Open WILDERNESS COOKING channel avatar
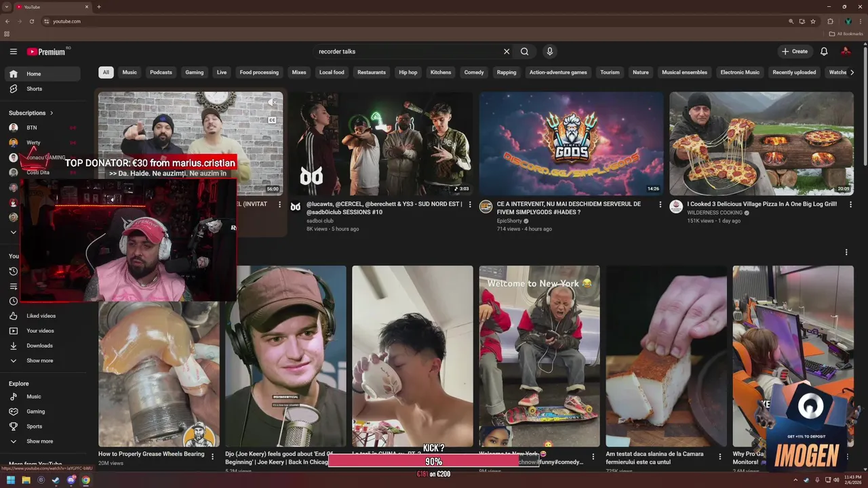 click(x=676, y=207)
